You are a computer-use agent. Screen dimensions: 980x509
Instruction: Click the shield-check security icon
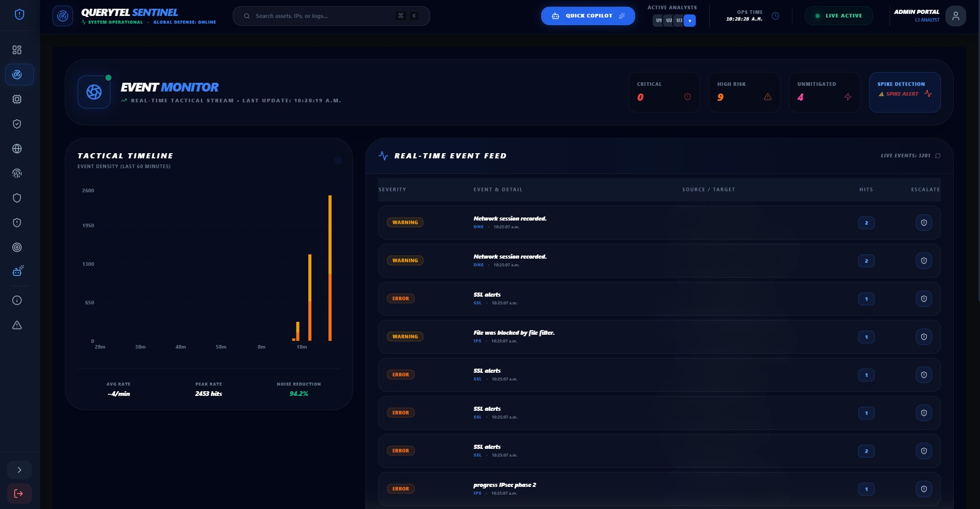(x=17, y=124)
